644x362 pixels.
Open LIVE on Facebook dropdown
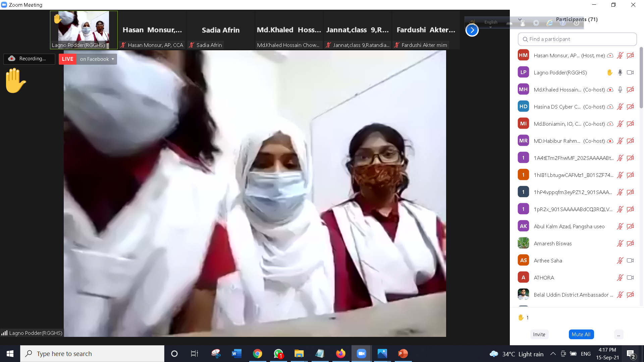pyautogui.click(x=97, y=59)
